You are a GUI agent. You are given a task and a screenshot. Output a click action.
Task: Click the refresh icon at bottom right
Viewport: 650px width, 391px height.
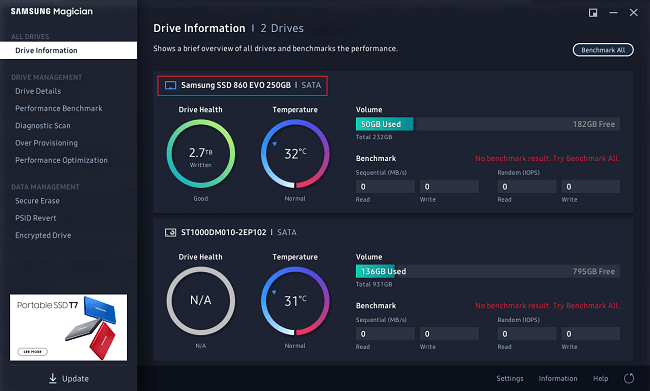coord(629,378)
